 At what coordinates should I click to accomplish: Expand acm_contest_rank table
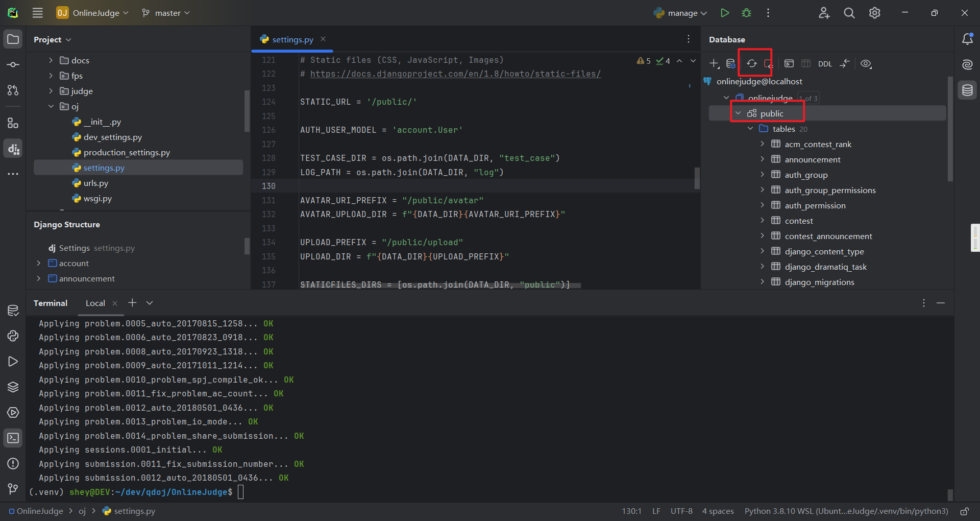(763, 144)
